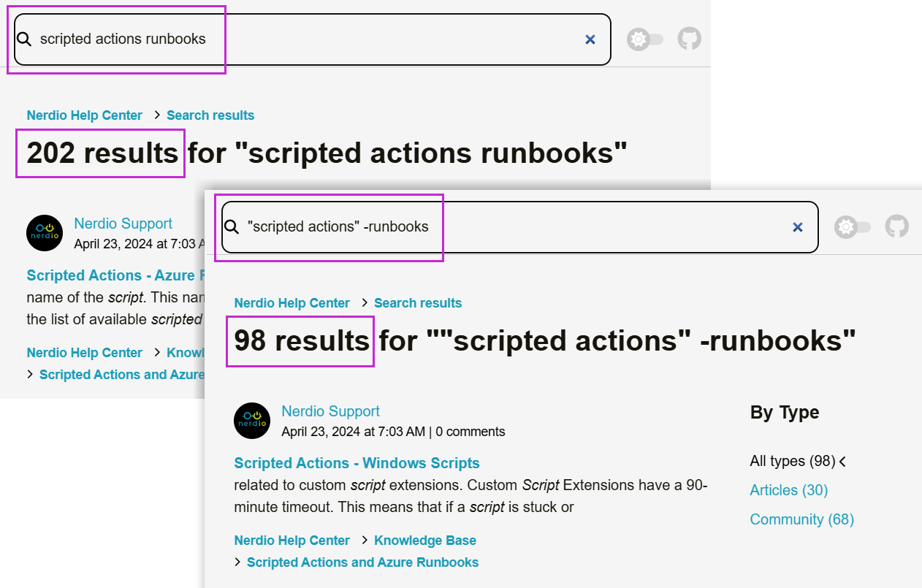Click Nerdio avatar in back window result
The image size is (922, 588).
click(x=45, y=233)
